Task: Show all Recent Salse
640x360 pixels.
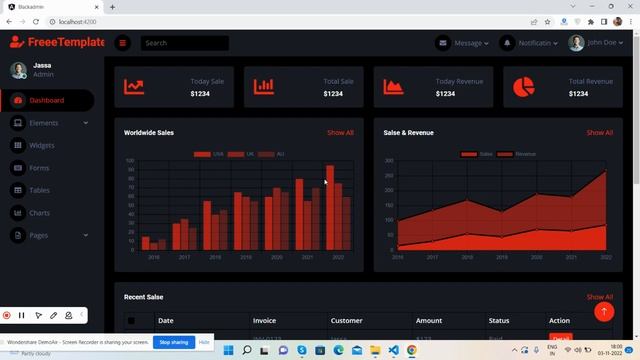Action: 600,297
